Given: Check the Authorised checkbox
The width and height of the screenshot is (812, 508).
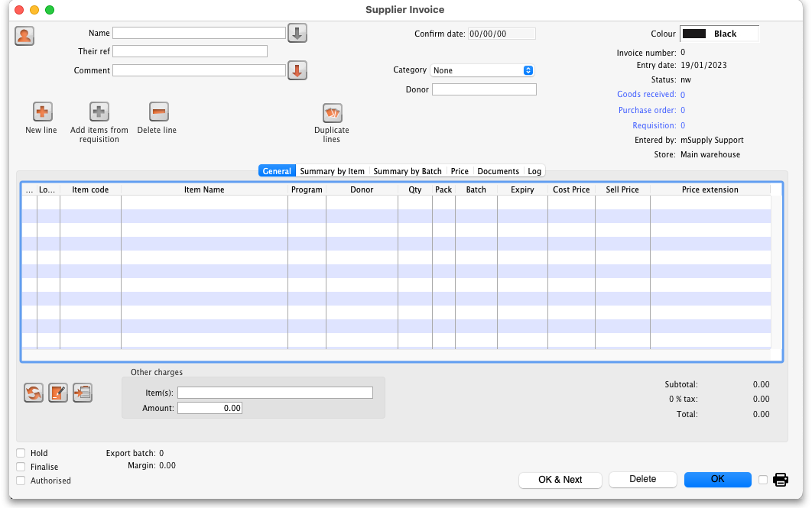Looking at the screenshot, I should coord(21,480).
